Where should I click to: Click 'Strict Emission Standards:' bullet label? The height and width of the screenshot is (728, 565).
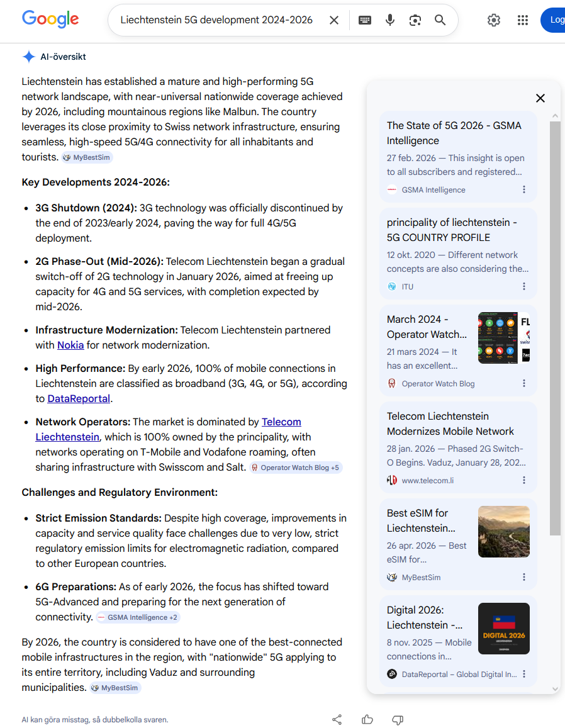[x=98, y=518]
